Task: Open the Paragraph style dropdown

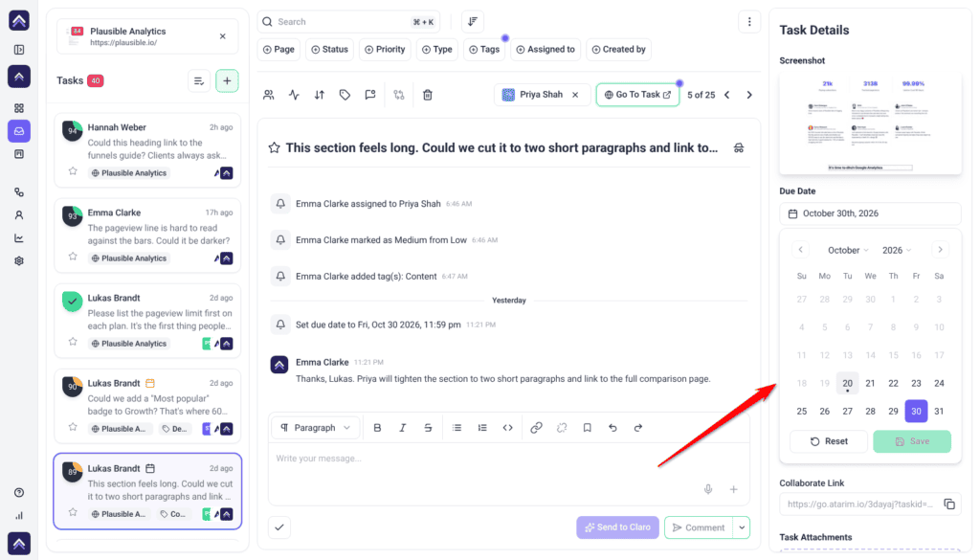Action: click(316, 428)
